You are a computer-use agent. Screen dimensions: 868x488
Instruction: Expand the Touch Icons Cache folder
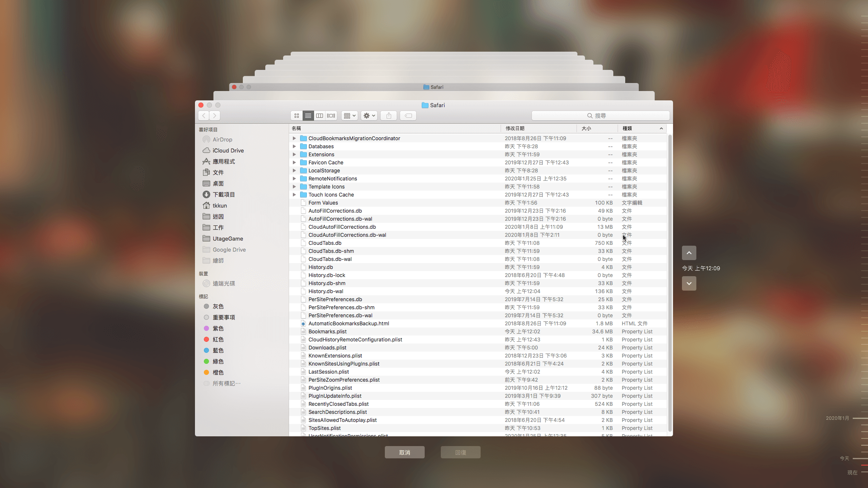tap(294, 195)
